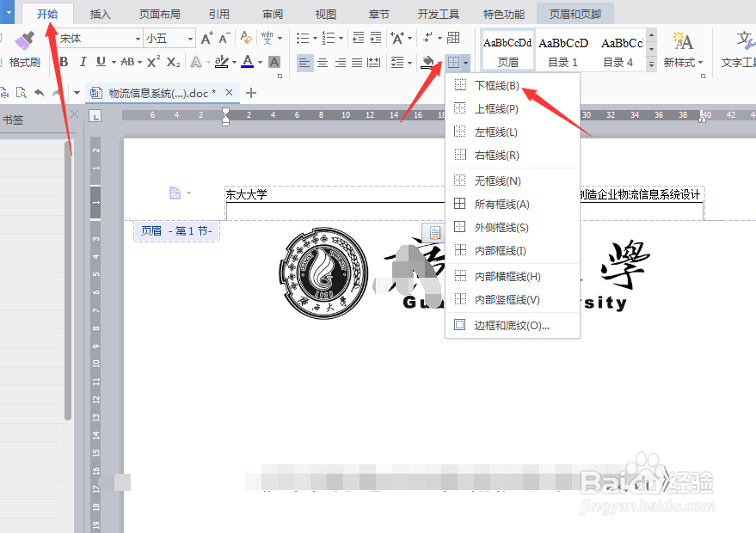The width and height of the screenshot is (756, 533).
Task: Click the paragraph shading paint bucket
Action: tap(427, 62)
